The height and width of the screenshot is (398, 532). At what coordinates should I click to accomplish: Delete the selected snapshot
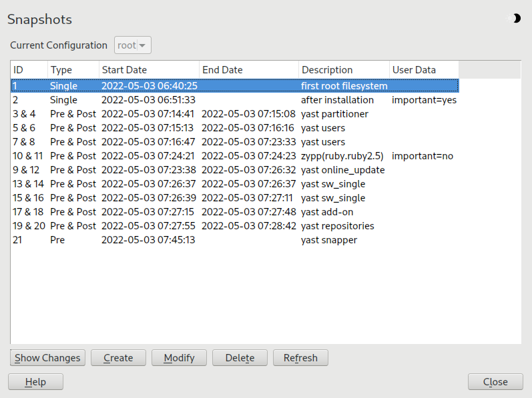[x=240, y=358]
